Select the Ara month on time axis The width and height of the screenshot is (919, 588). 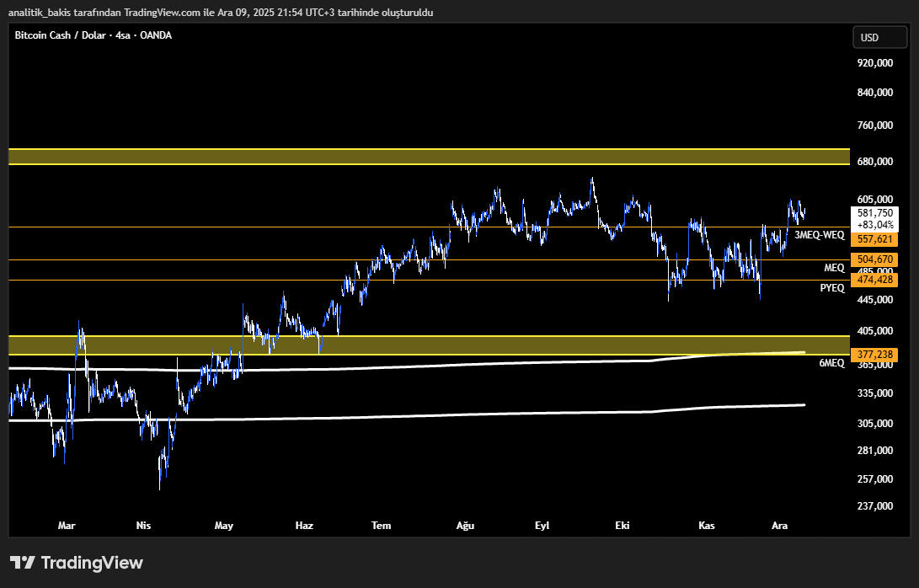779,526
